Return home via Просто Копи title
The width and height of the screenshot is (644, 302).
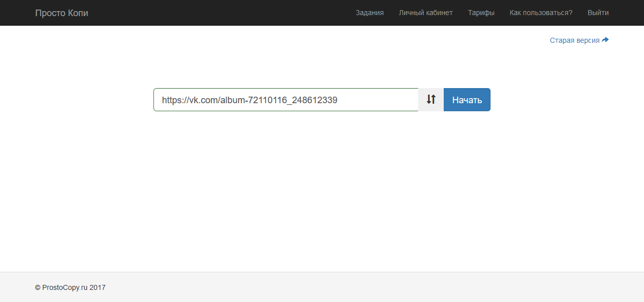tap(61, 13)
